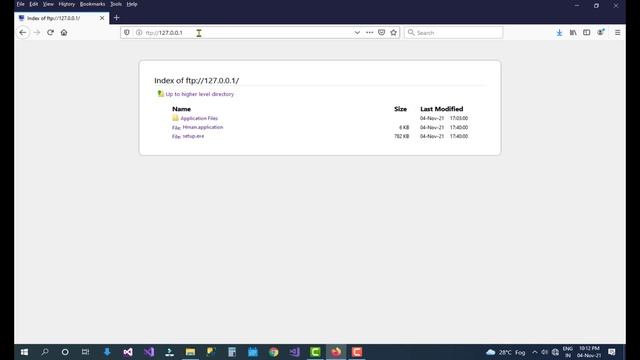640x360 pixels.
Task: Open the volume control in tray
Action: [544, 352]
